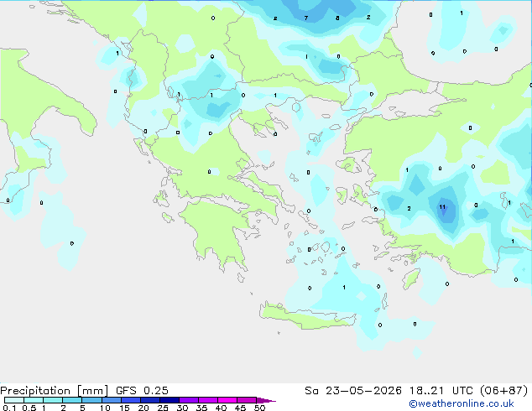Click the 'GFS 0.25' model label
532x411 pixels.
[142, 391]
